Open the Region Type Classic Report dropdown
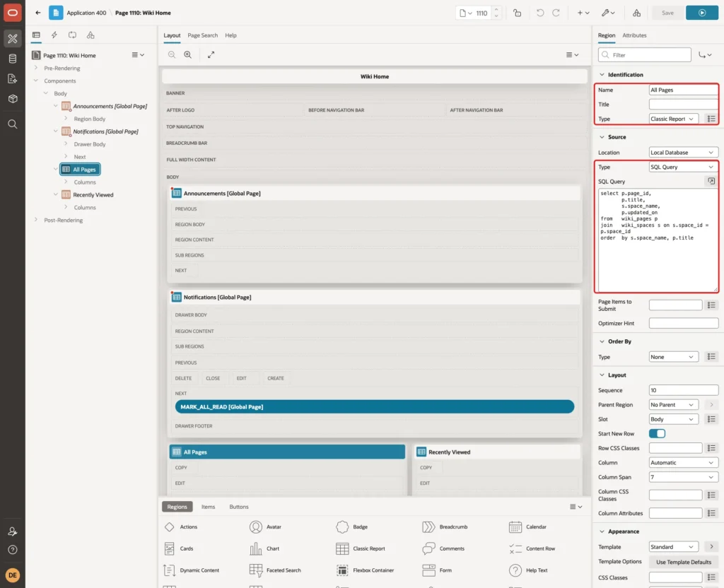This screenshot has height=588, width=724. click(x=673, y=119)
